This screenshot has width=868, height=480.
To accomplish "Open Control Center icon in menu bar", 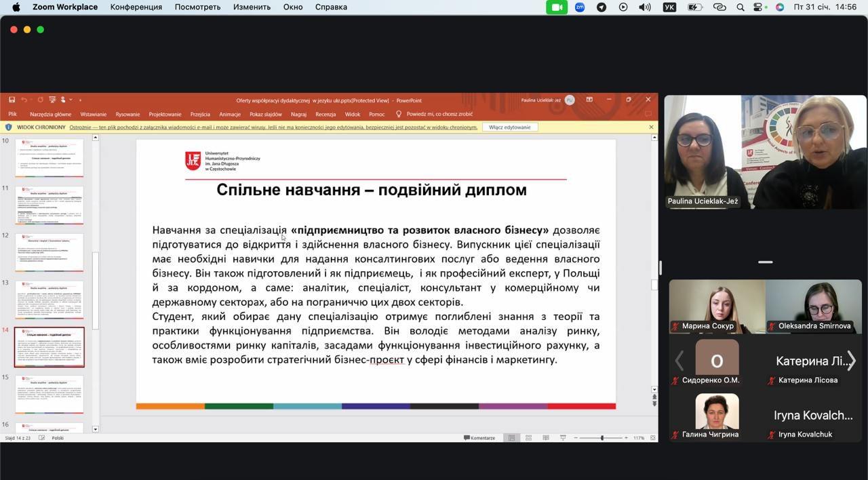I will [759, 7].
